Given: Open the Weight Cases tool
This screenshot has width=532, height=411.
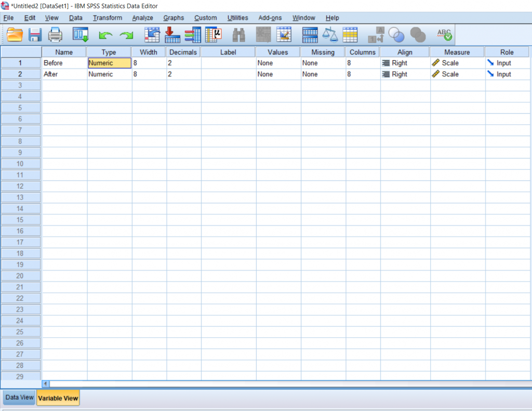Looking at the screenshot, I should [x=330, y=34].
